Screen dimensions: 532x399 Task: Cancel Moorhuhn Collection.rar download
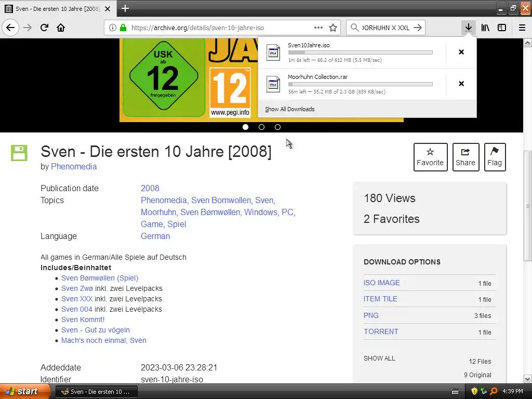461,84
